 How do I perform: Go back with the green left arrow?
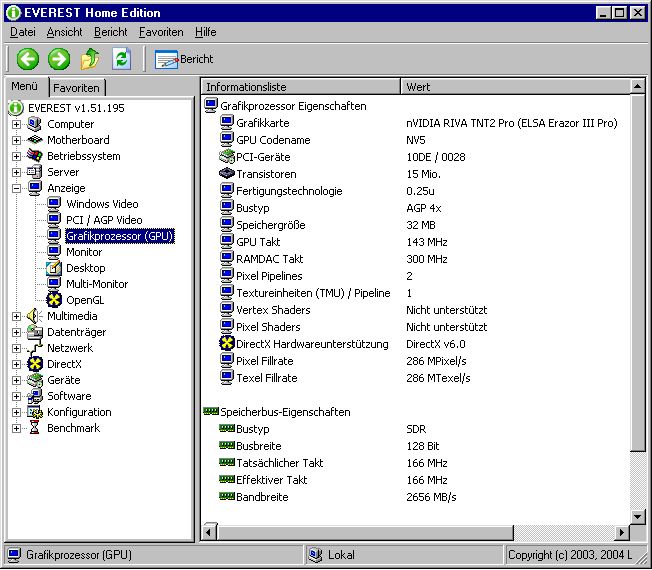[27, 59]
